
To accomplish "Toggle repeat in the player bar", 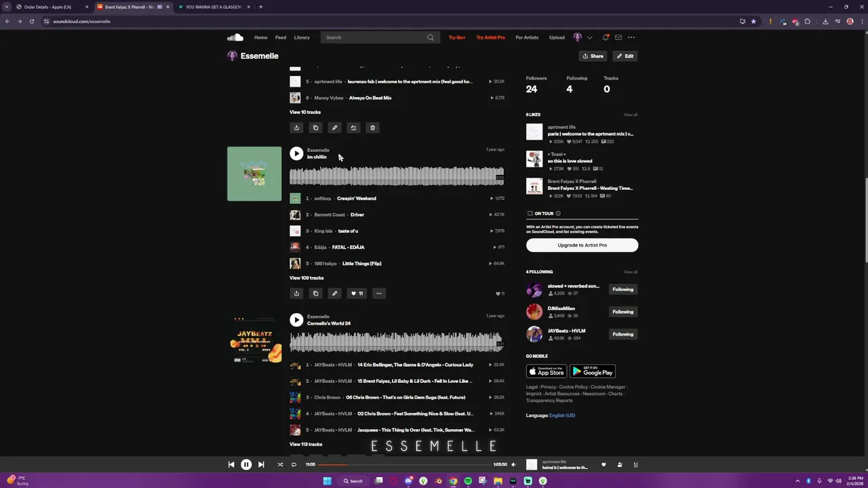I will [294, 464].
